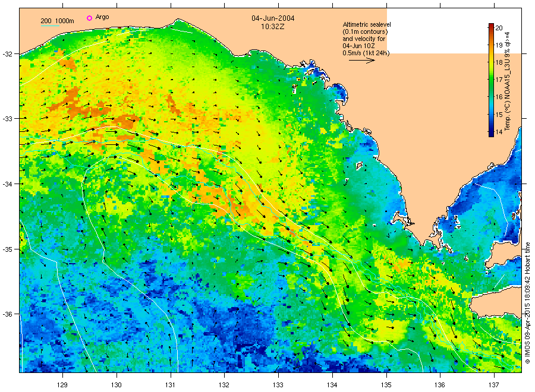The image size is (535, 392).
Task: Click the cyan line sample in depth legend
Action: (50, 26)
